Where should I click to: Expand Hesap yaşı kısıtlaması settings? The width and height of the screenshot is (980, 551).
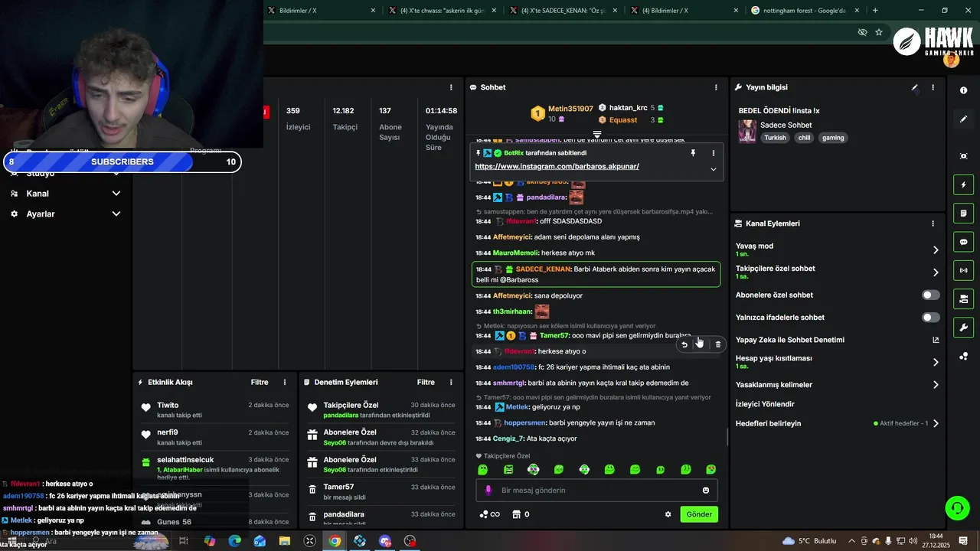tap(936, 362)
